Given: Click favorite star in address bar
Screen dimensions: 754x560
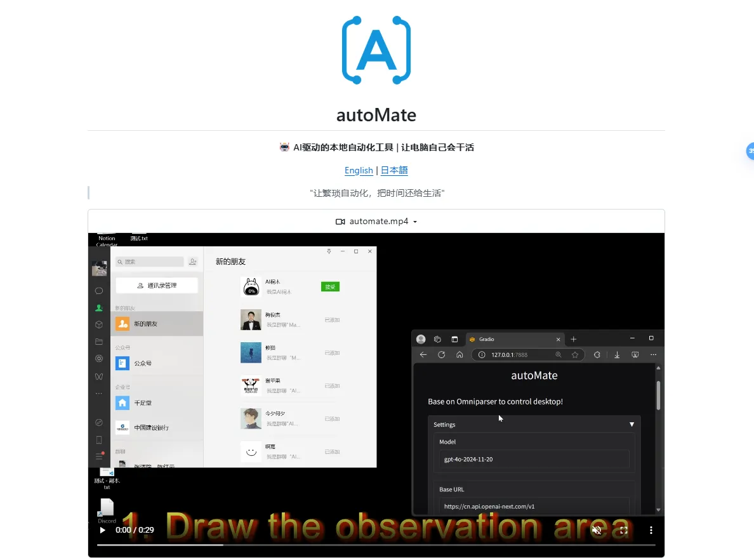Looking at the screenshot, I should pos(575,354).
